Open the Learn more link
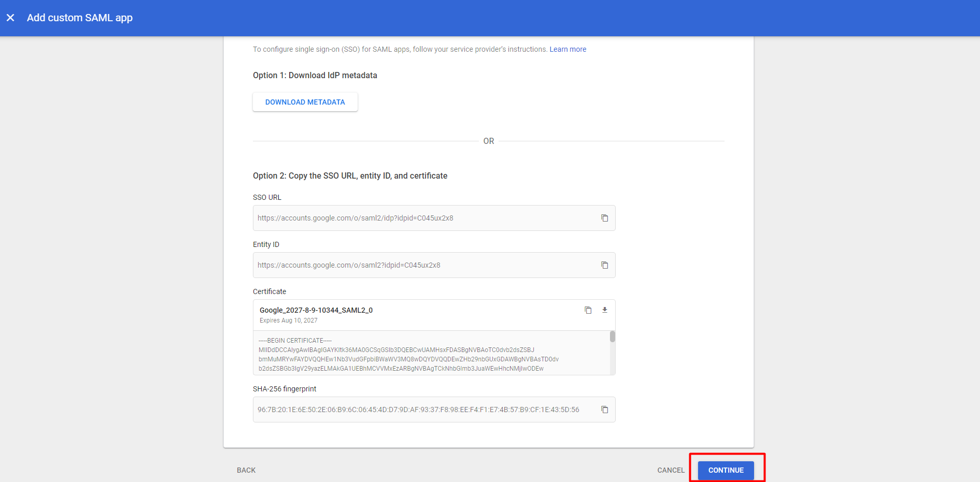 567,49
